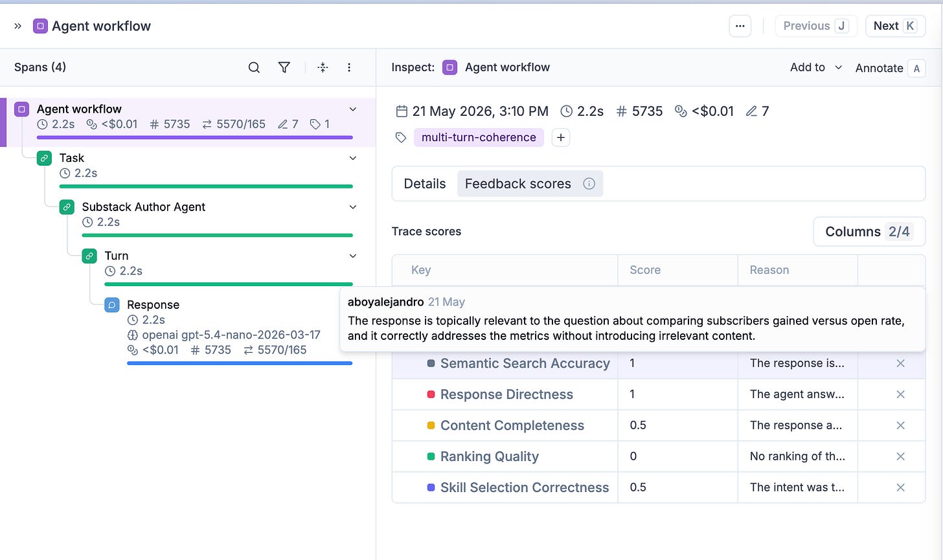Click the Annotate button
Screen dimensions: 943x560
[890, 68]
